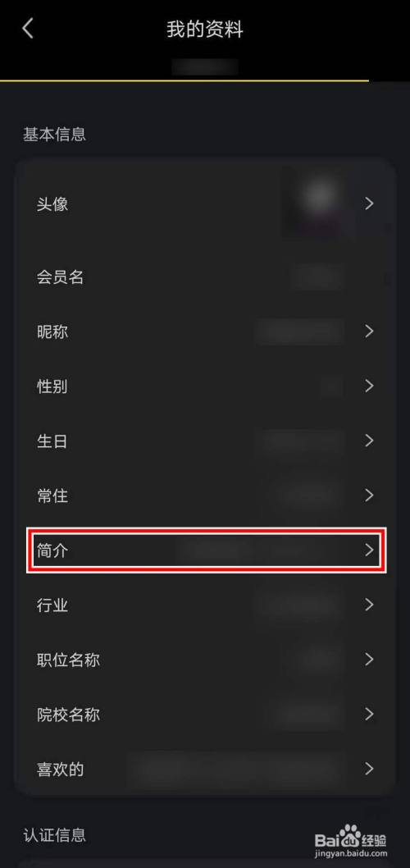This screenshot has height=868, width=410.
Task: Expand the 职位名称 chevron
Action: pyautogui.click(x=370, y=660)
